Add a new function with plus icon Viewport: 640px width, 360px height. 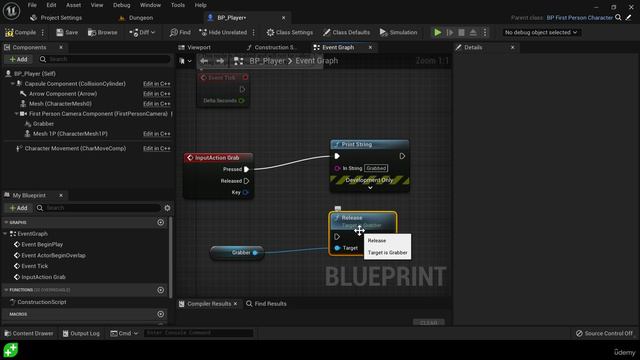coord(160,290)
